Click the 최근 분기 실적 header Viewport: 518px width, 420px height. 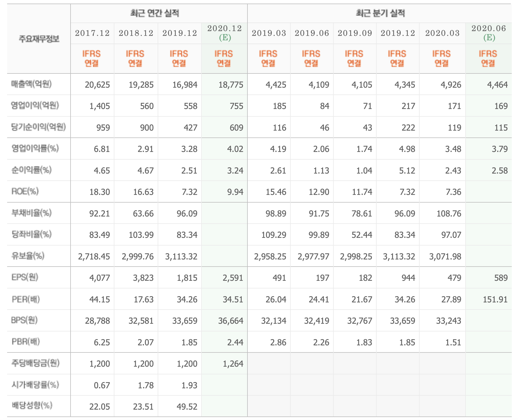pos(380,13)
